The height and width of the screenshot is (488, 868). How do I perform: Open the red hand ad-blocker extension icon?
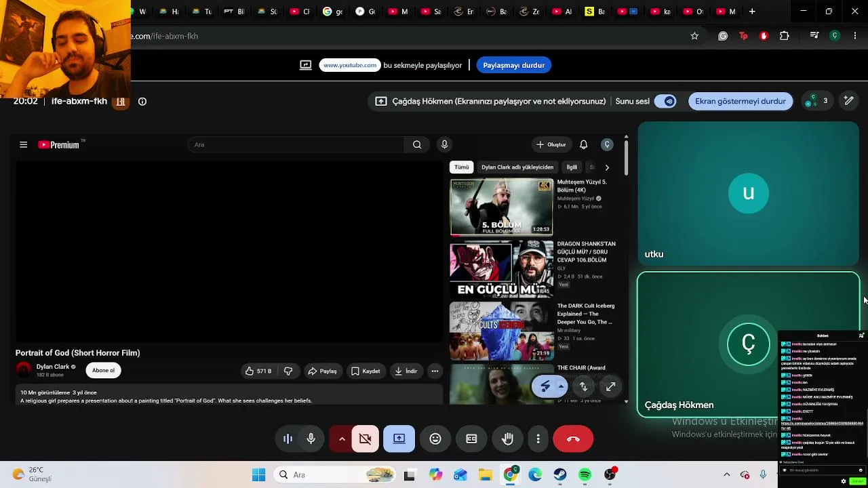pyautogui.click(x=764, y=36)
